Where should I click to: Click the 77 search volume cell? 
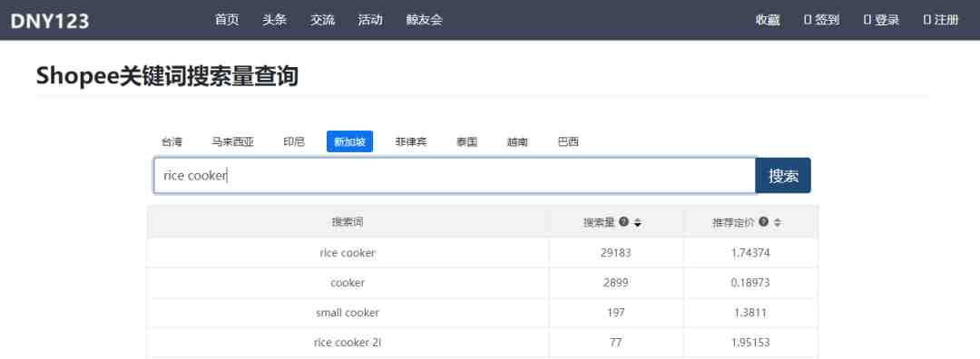[616, 343]
